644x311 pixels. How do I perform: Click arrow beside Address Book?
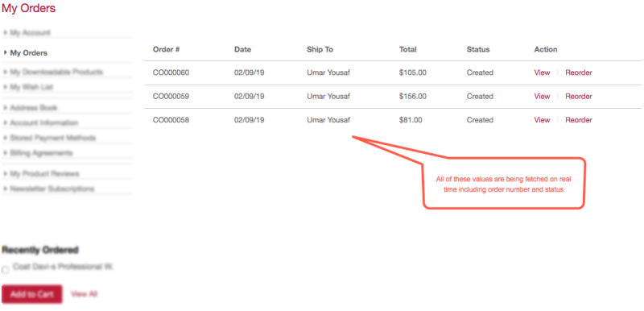click(x=6, y=108)
